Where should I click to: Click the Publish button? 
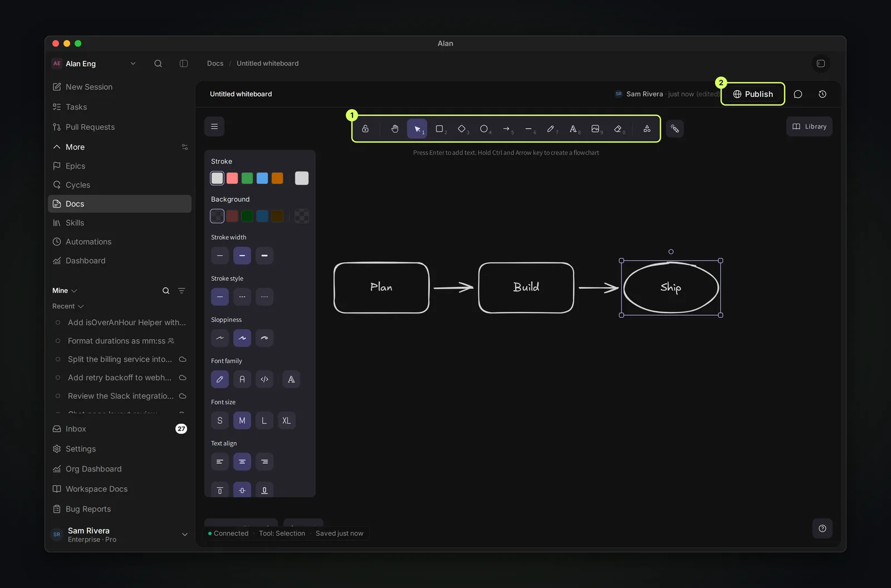coord(753,94)
